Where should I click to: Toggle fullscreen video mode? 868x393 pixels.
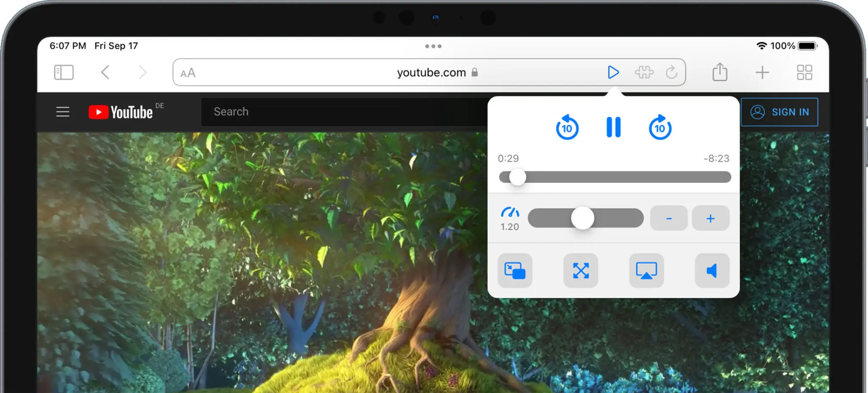point(581,271)
